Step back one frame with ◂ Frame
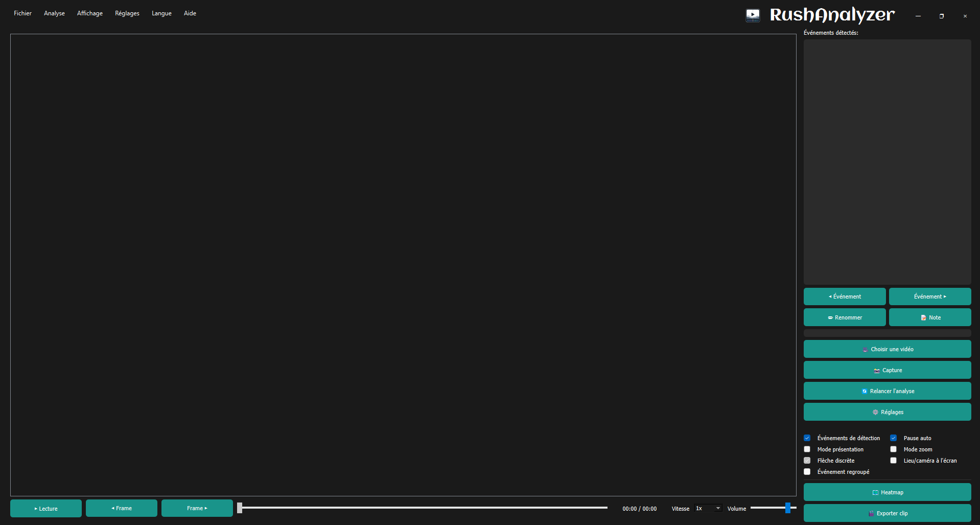This screenshot has width=980, height=525. pyautogui.click(x=122, y=508)
